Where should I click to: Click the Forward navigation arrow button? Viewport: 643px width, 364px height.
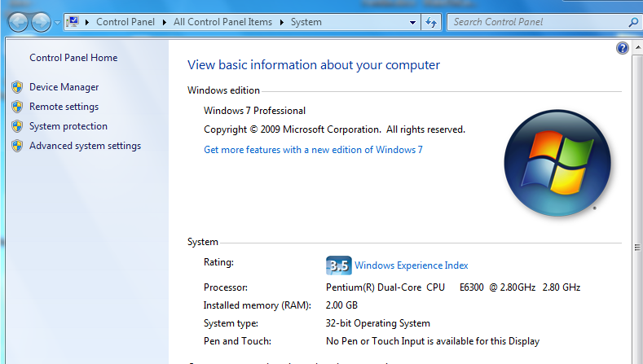coord(40,22)
